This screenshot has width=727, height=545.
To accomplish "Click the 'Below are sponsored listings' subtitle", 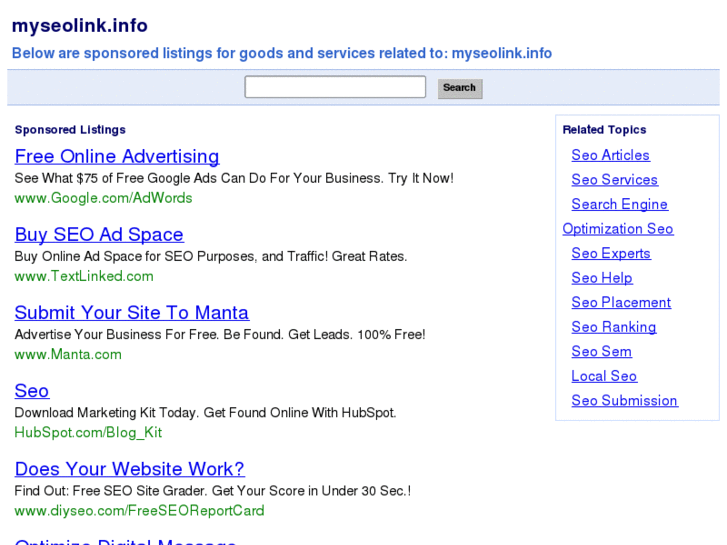I will [282, 53].
